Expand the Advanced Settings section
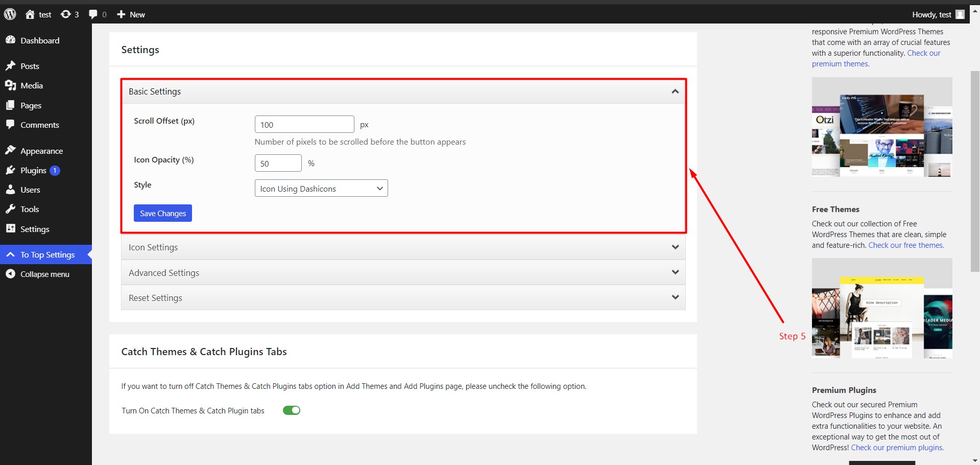This screenshot has width=980, height=465. click(403, 272)
